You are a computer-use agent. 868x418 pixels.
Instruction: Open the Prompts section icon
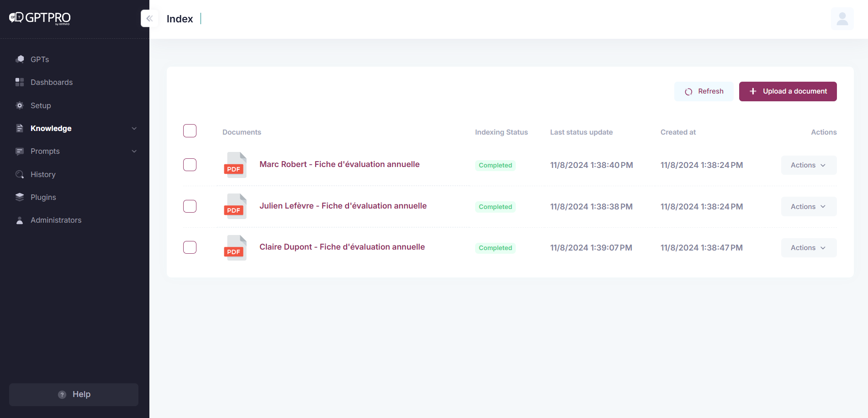(20, 151)
